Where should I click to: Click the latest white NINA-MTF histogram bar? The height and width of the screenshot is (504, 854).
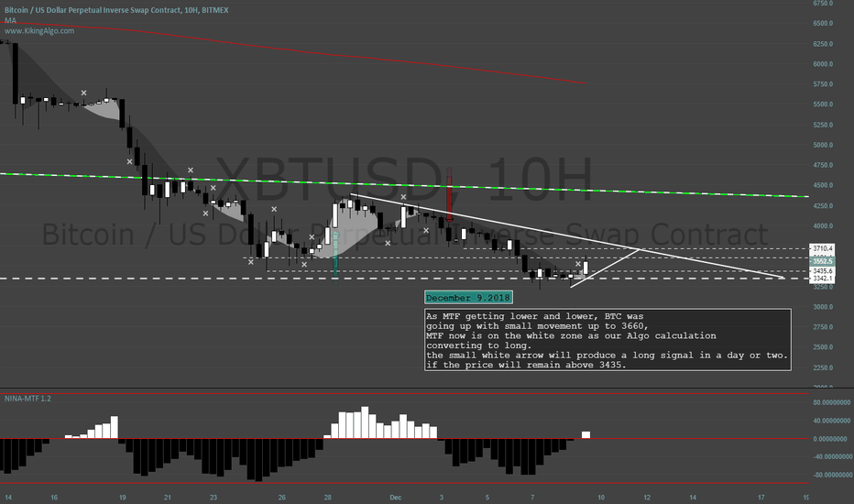coord(586,434)
